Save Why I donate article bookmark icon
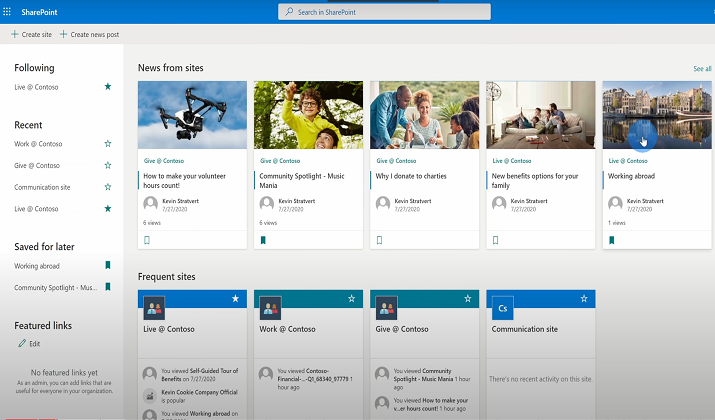 tap(379, 240)
